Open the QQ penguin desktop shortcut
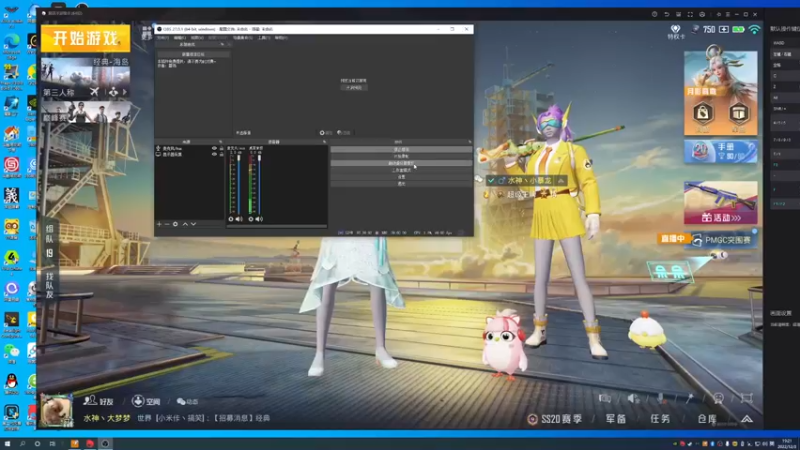 (x=11, y=383)
